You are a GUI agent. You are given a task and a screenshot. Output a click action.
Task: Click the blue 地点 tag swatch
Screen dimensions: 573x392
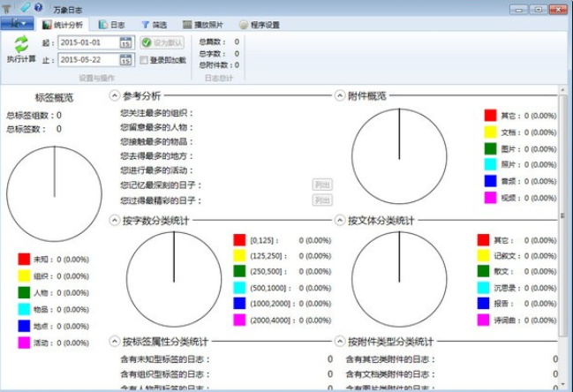coord(24,326)
